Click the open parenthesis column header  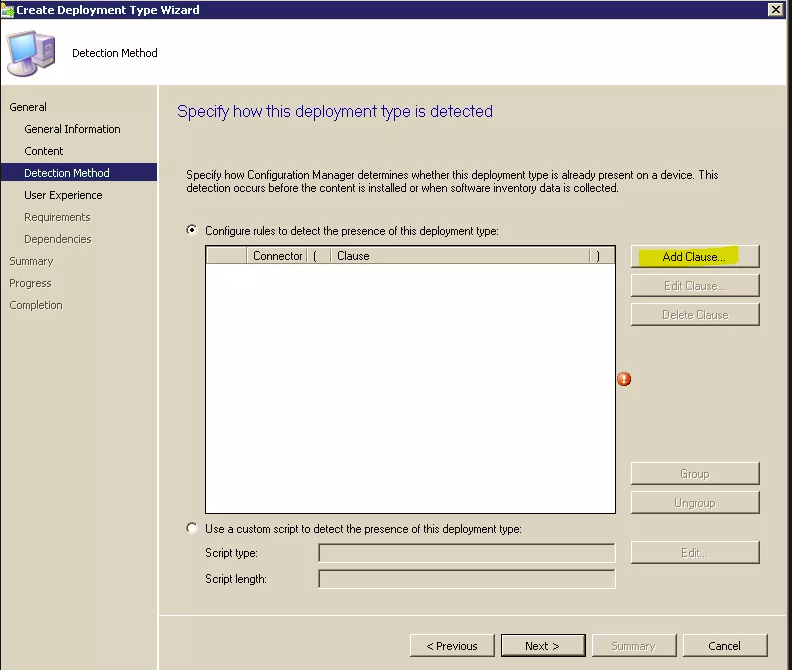[319, 256]
